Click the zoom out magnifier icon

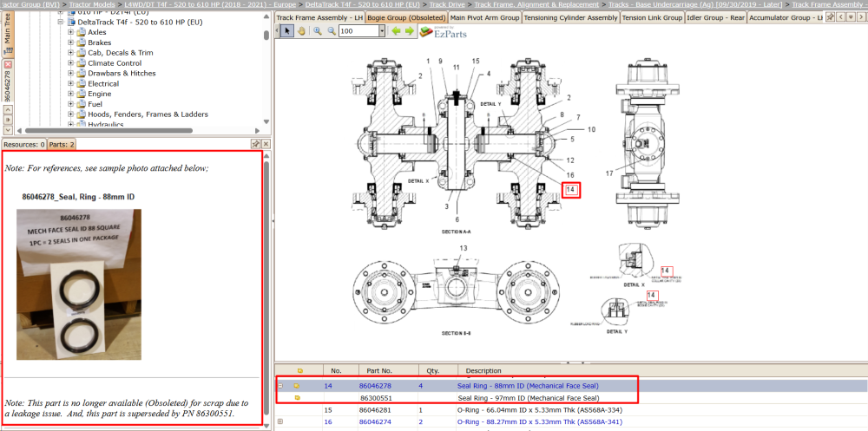(332, 31)
